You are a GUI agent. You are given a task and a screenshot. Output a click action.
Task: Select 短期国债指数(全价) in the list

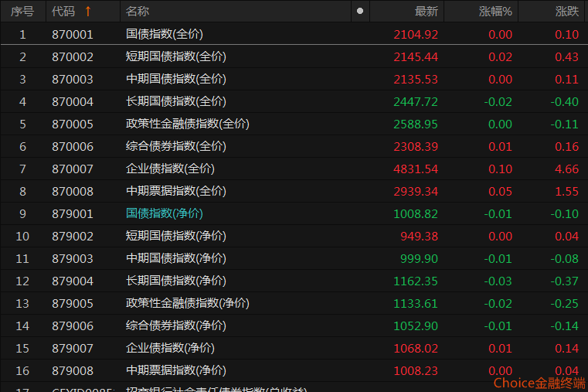pos(175,56)
